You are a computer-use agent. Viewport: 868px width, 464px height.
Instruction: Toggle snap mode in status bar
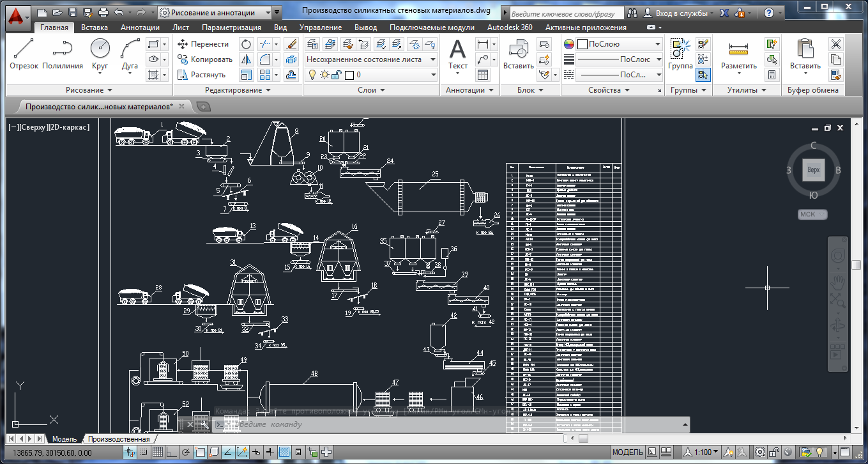[x=142, y=452]
